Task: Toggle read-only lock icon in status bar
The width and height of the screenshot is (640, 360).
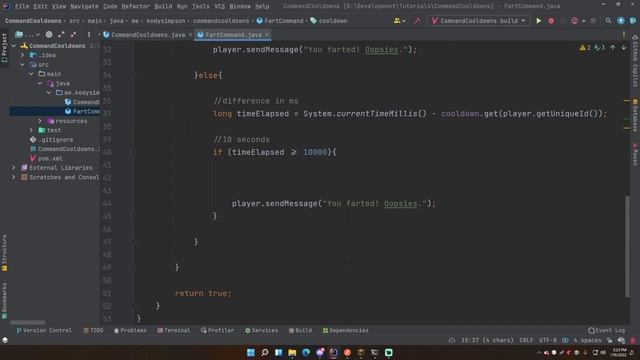Action: (609, 340)
